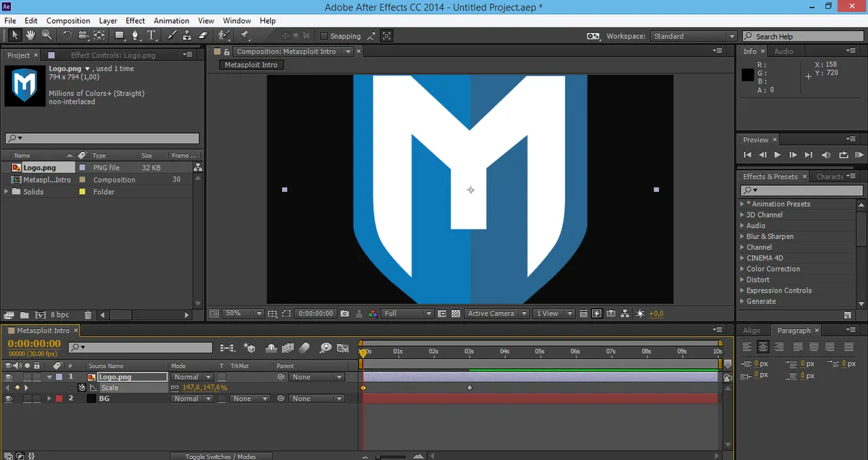Image resolution: width=868 pixels, height=460 pixels.
Task: Select the Unified Camera tool
Action: pos(83,35)
